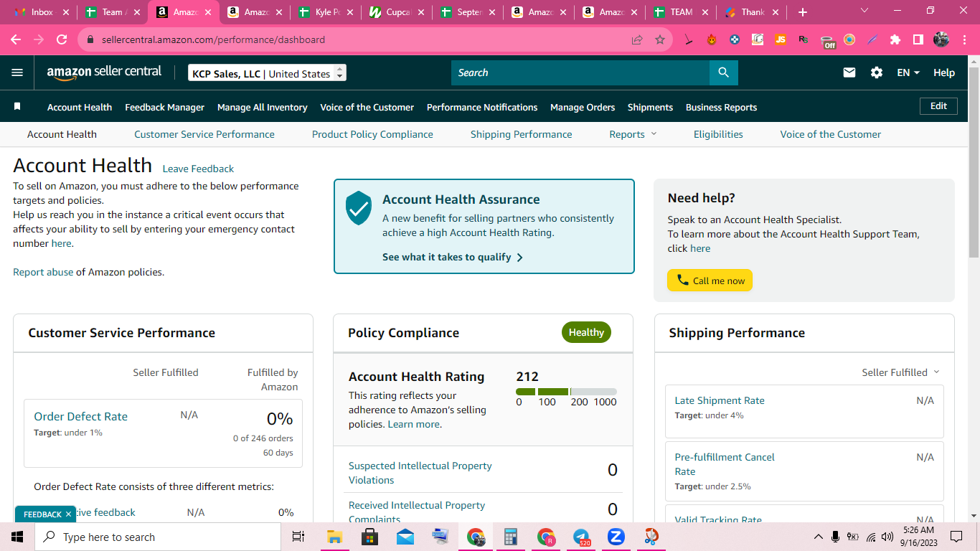Viewport: 980px width, 551px height.
Task: Click the flame-face extension icon
Action: coord(712,39)
